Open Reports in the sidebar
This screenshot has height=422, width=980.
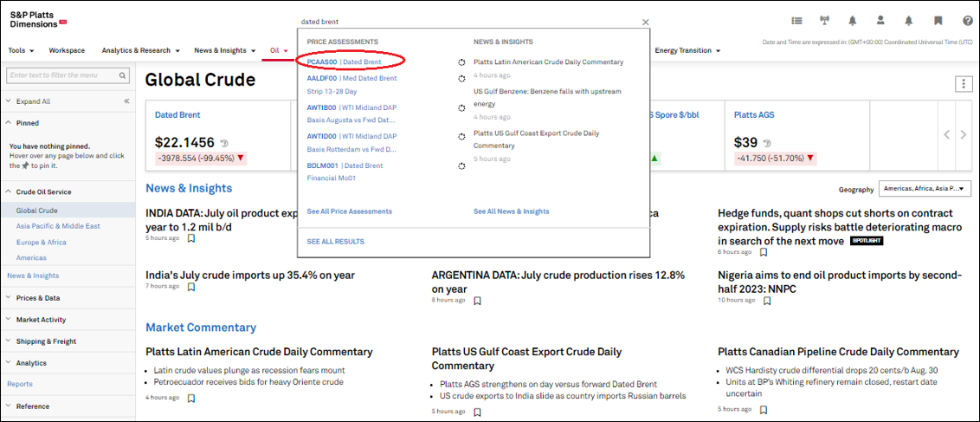click(x=19, y=384)
